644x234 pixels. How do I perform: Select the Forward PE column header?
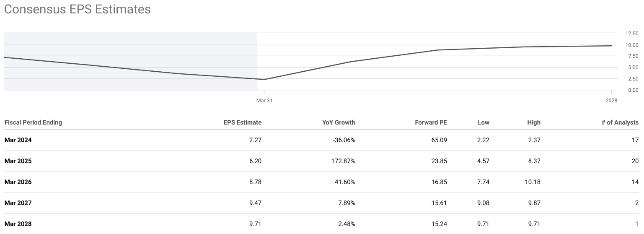pyautogui.click(x=431, y=122)
